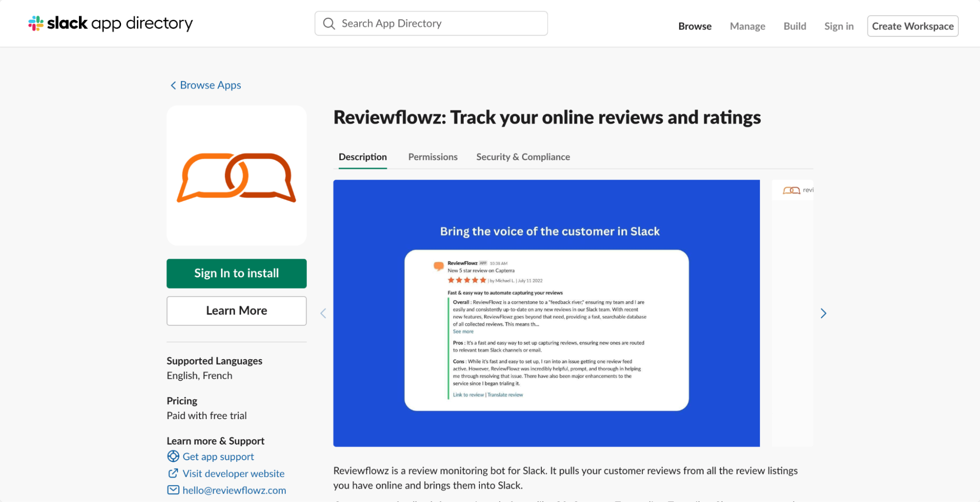Click the English, French text
Image resolution: width=980 pixels, height=502 pixels.
[x=200, y=375]
